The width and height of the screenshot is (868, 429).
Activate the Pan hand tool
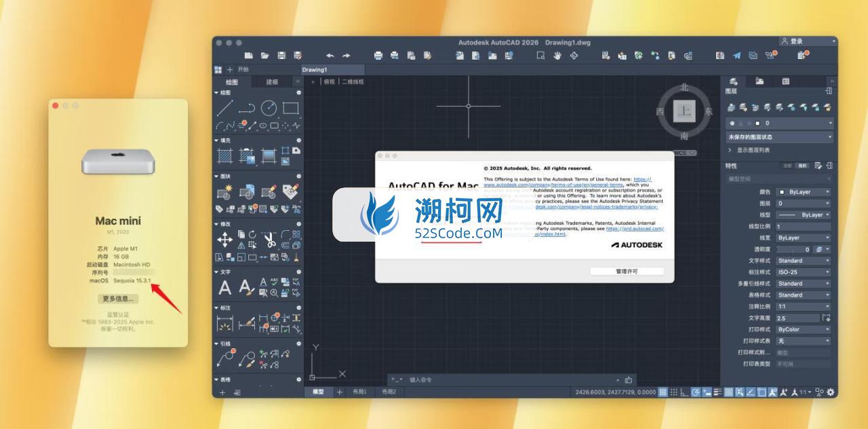[x=557, y=55]
